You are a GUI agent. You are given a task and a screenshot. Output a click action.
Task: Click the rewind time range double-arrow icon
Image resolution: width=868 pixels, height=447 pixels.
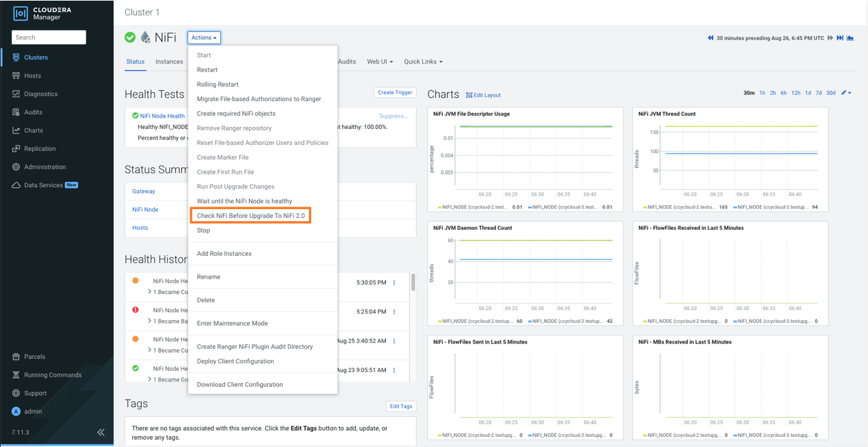pos(710,38)
